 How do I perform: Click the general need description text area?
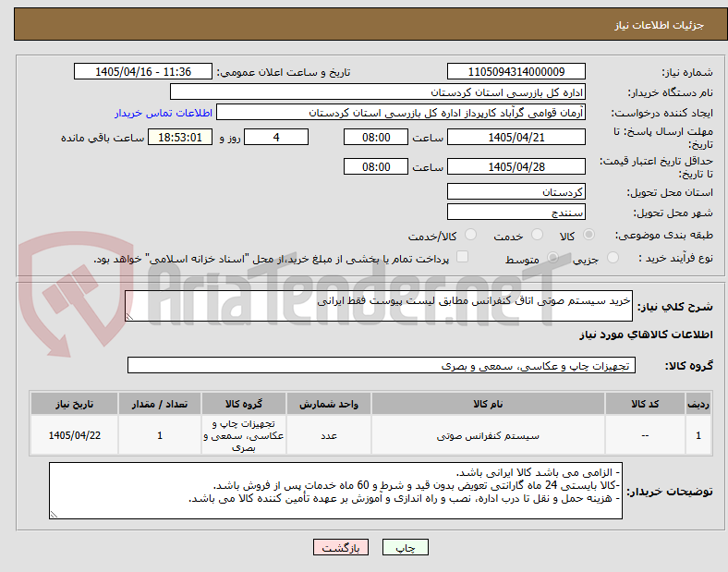tap(379, 306)
